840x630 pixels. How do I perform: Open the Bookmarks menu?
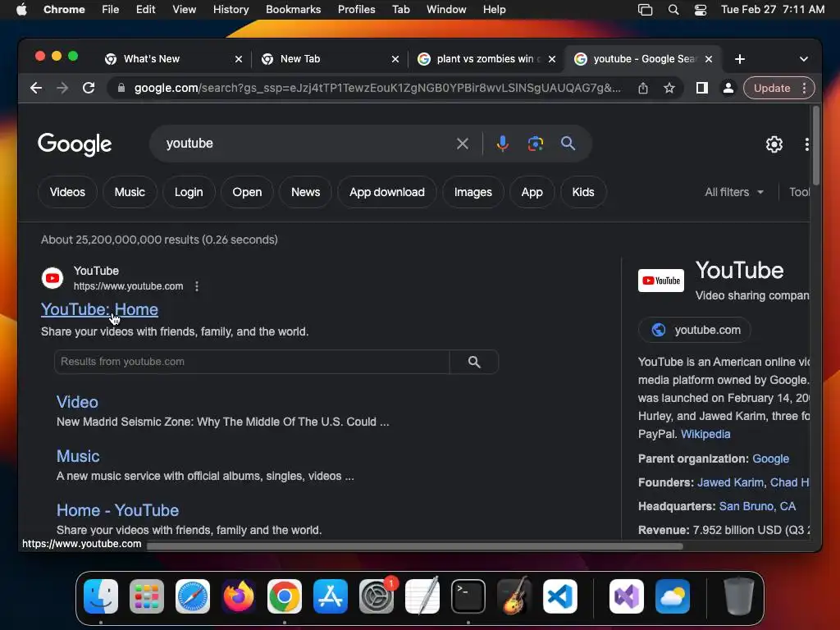(293, 10)
